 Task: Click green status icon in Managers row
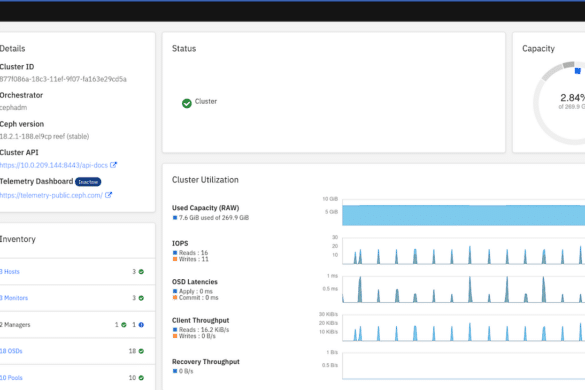click(x=124, y=325)
